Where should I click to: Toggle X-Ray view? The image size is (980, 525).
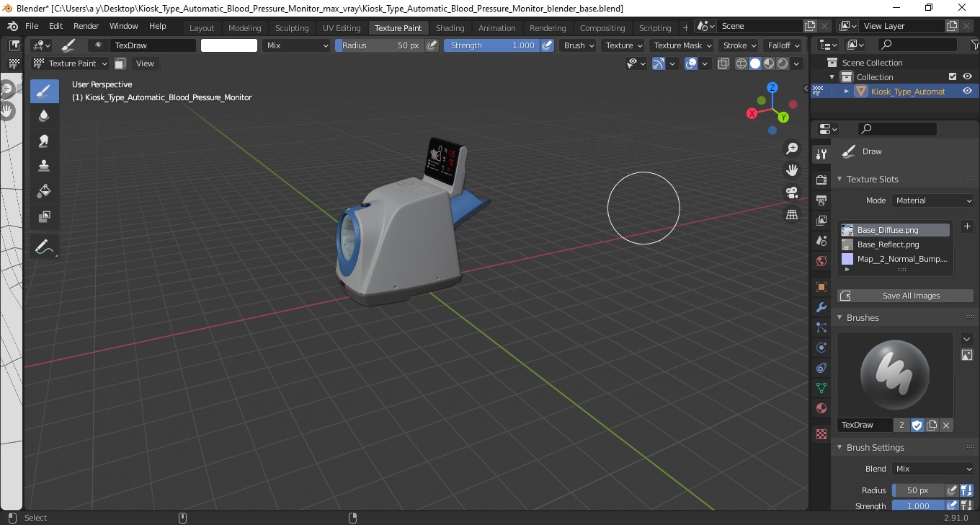coord(723,63)
